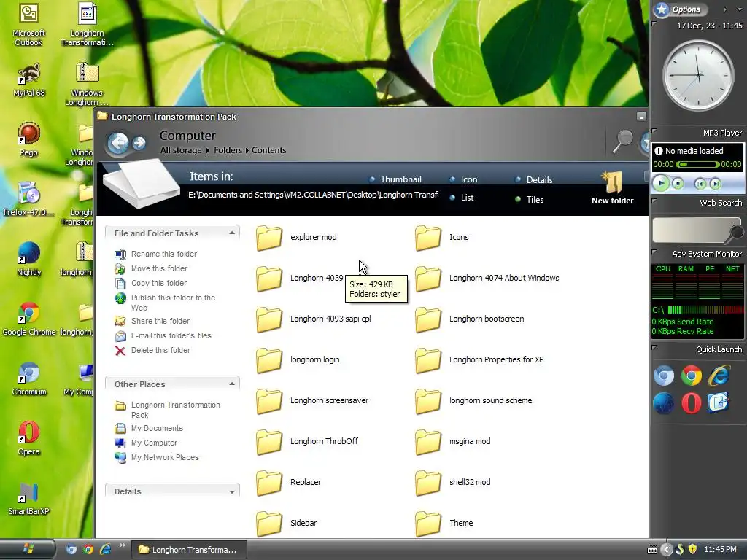Select Tiles view mode
The image size is (747, 560).
tap(530, 200)
